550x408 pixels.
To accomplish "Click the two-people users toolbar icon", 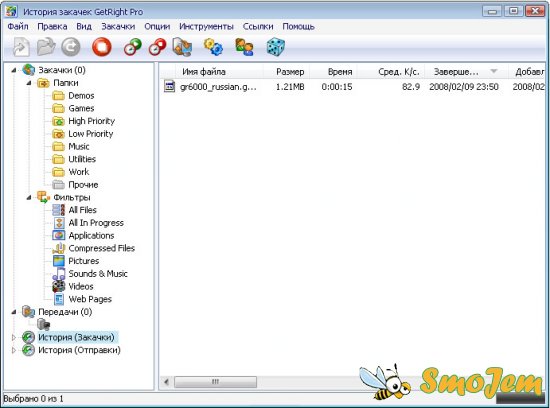I will (244, 47).
